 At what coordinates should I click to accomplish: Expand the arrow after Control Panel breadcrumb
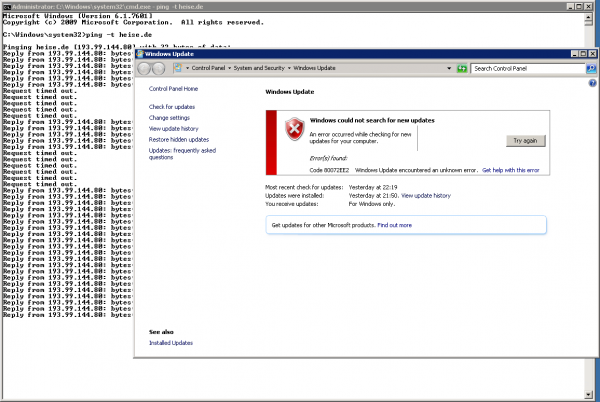[x=229, y=68]
